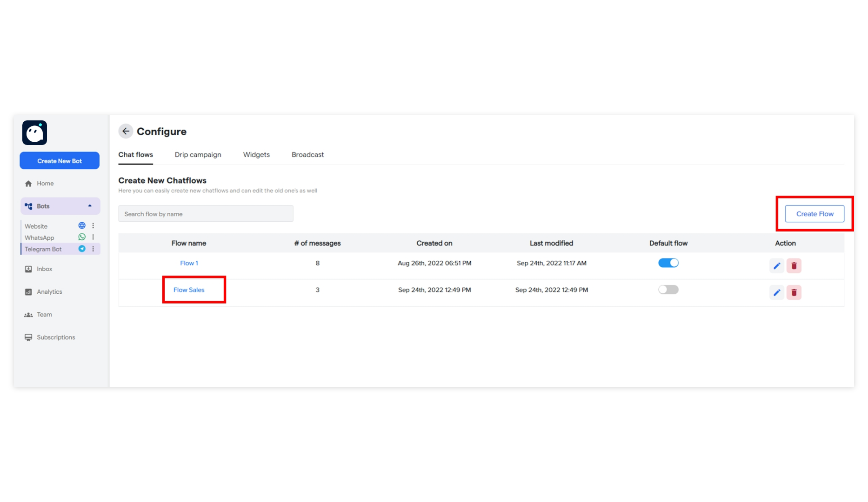The height and width of the screenshot is (502, 868).
Task: Select Home in sidebar
Action: [x=45, y=184]
